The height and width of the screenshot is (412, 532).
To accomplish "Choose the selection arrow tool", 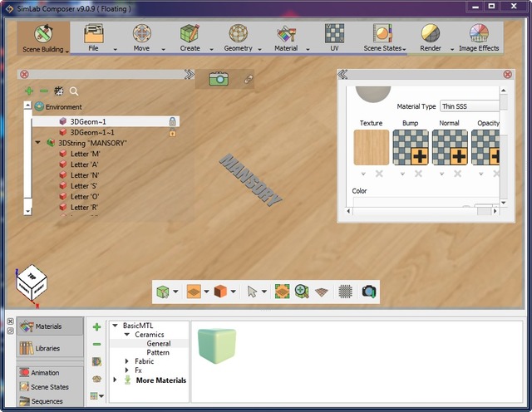I will click(252, 292).
